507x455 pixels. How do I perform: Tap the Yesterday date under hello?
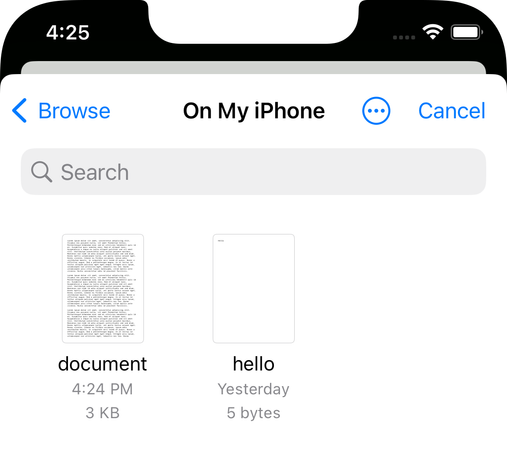(254, 389)
